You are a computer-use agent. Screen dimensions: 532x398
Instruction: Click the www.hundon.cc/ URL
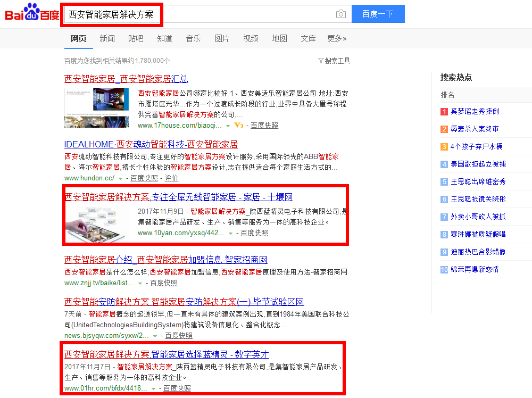[89, 178]
